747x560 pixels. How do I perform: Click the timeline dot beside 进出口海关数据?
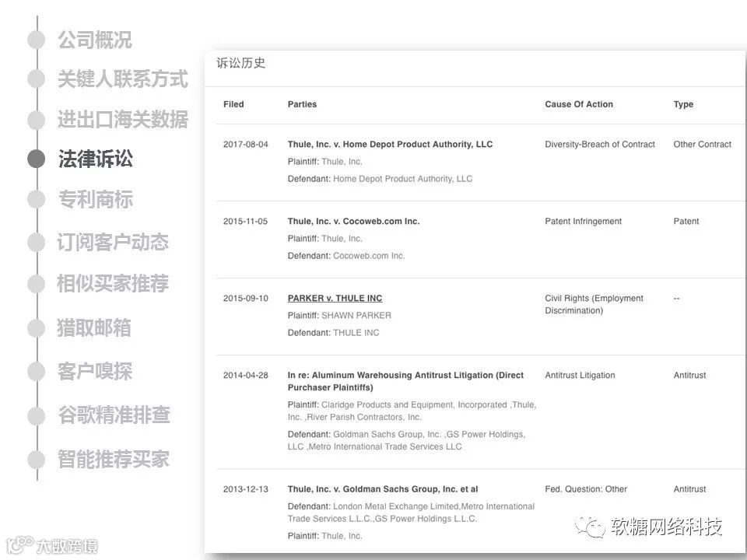click(x=37, y=120)
